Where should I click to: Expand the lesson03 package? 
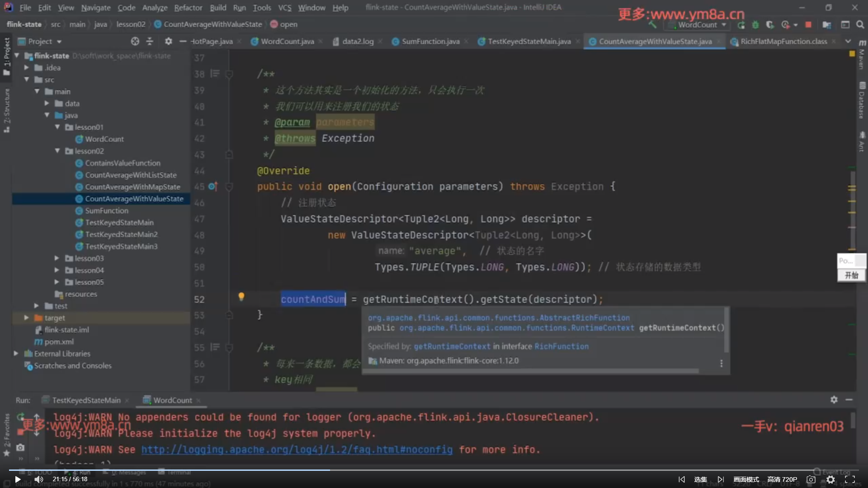tap(57, 258)
